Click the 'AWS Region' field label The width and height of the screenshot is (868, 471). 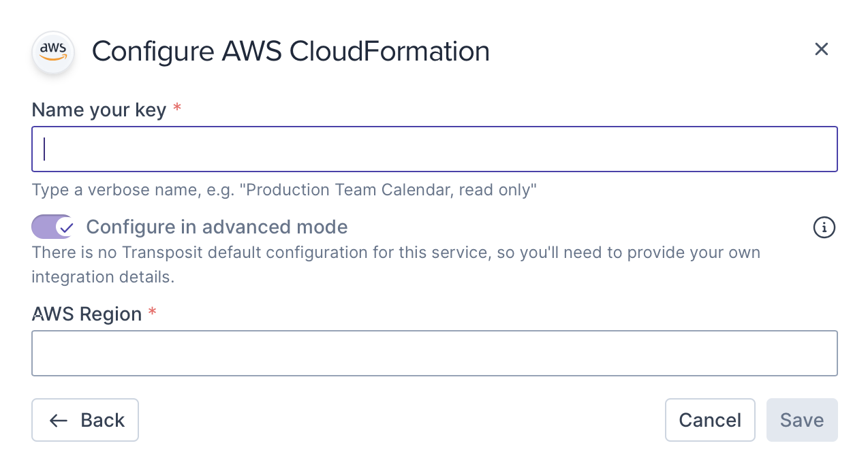point(87,314)
